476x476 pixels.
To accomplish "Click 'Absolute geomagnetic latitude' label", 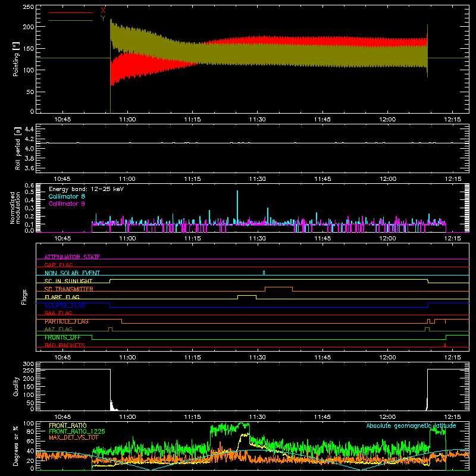I will 411,426.
